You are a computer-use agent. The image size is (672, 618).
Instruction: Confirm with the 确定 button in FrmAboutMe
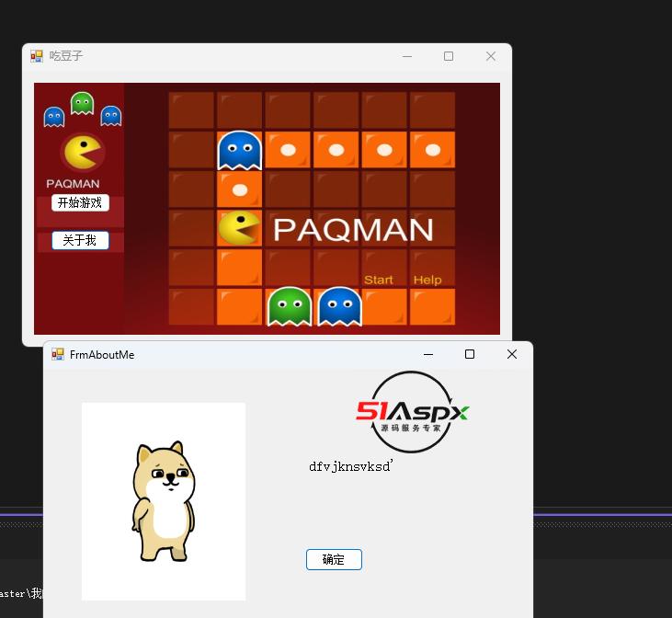334,559
